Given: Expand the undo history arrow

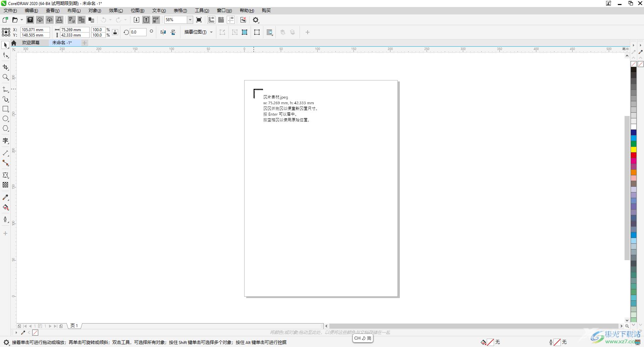Looking at the screenshot, I should pos(110,20).
